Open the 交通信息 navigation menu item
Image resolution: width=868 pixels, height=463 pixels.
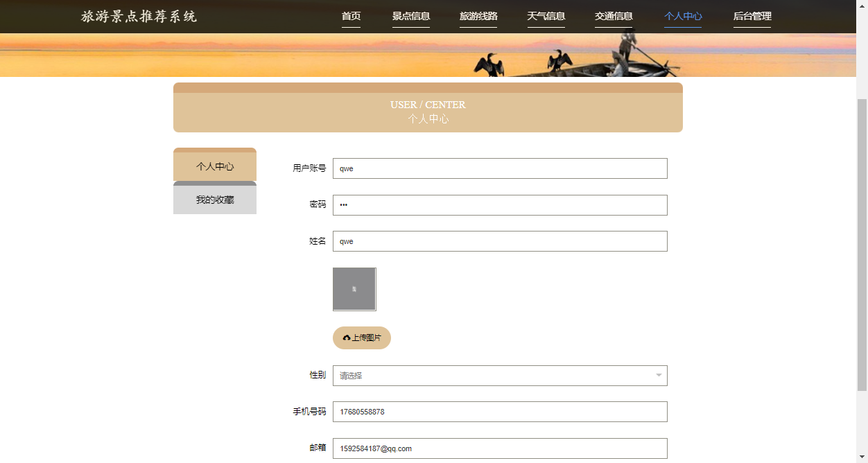coord(613,15)
